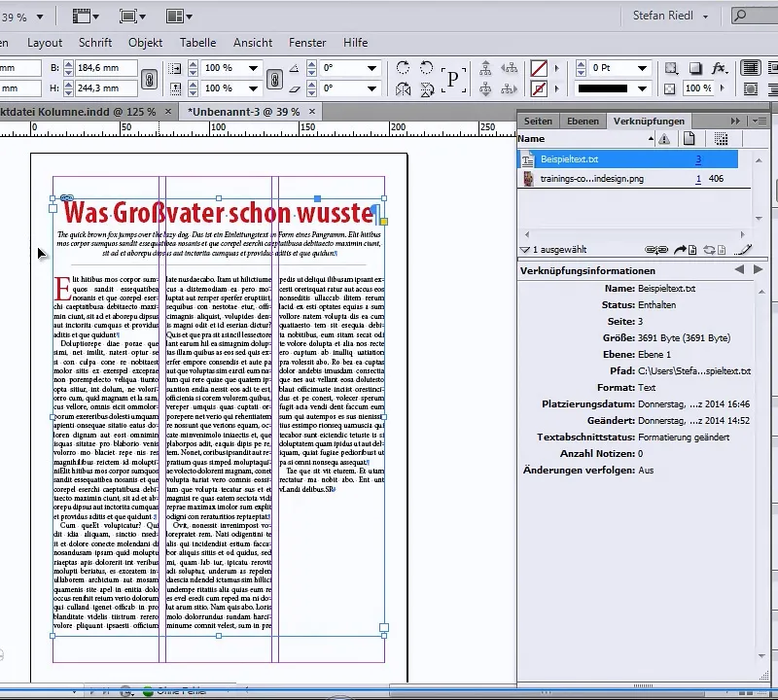The height and width of the screenshot is (700, 778).
Task: Click the scale X percentage icon
Action: click(174, 68)
